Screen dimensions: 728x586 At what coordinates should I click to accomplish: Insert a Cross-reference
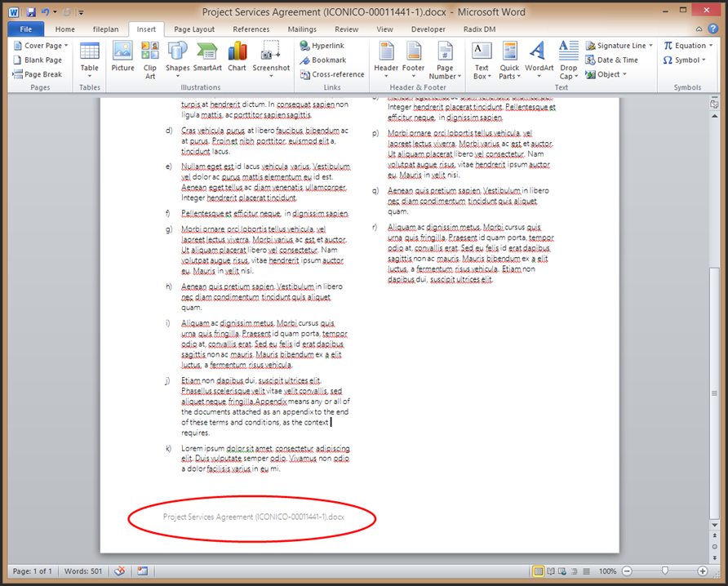332,74
